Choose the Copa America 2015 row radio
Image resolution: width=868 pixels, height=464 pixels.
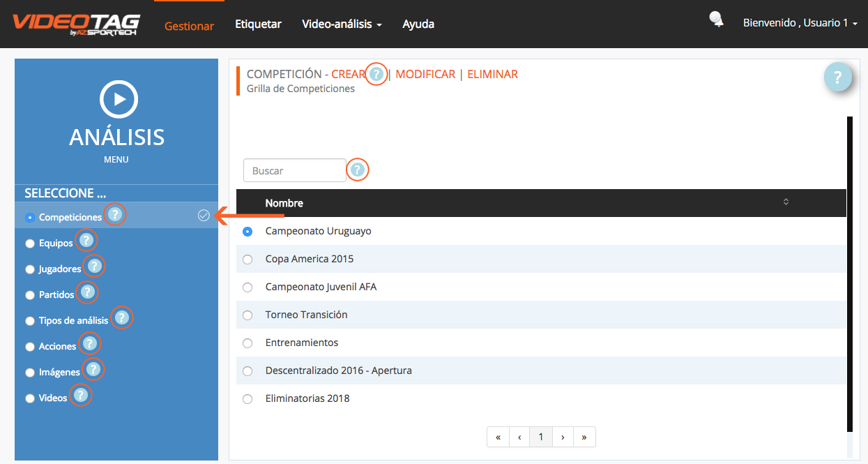click(x=248, y=260)
